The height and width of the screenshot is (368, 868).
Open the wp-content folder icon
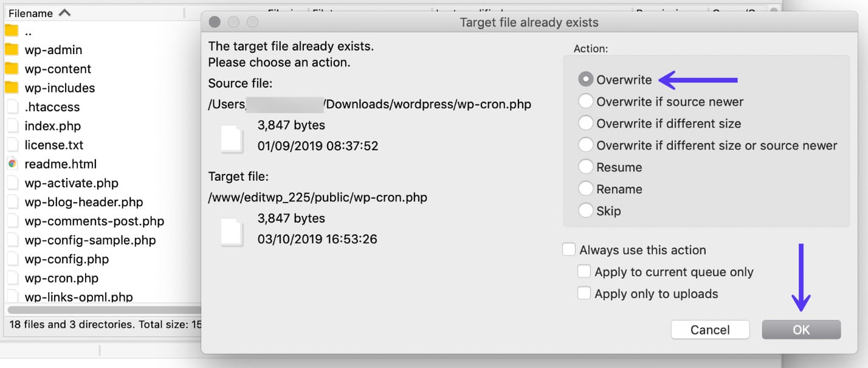click(11, 69)
